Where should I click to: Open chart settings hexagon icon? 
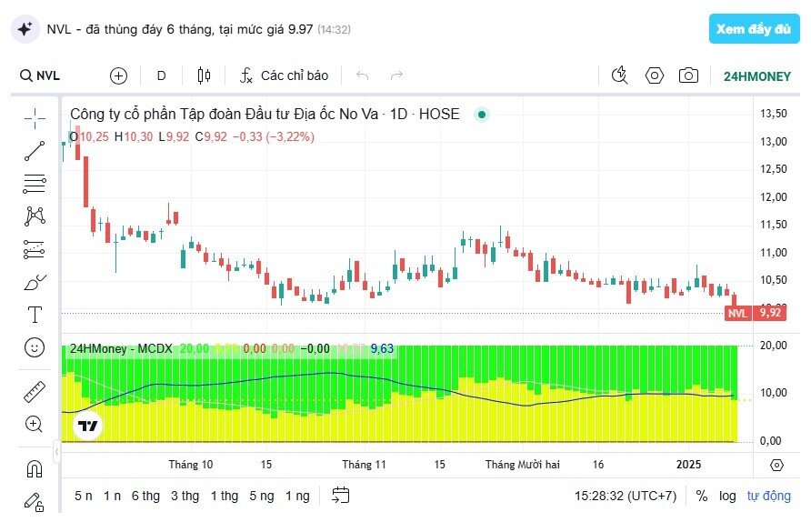[x=655, y=75]
